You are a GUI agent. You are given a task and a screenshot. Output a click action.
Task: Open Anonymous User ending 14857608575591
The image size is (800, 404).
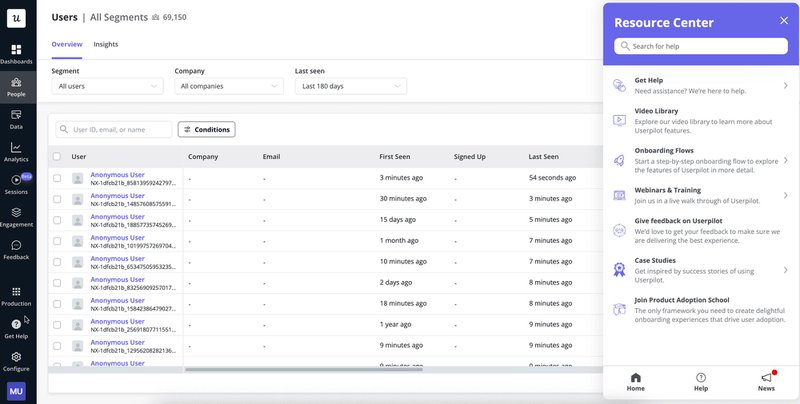tap(117, 195)
